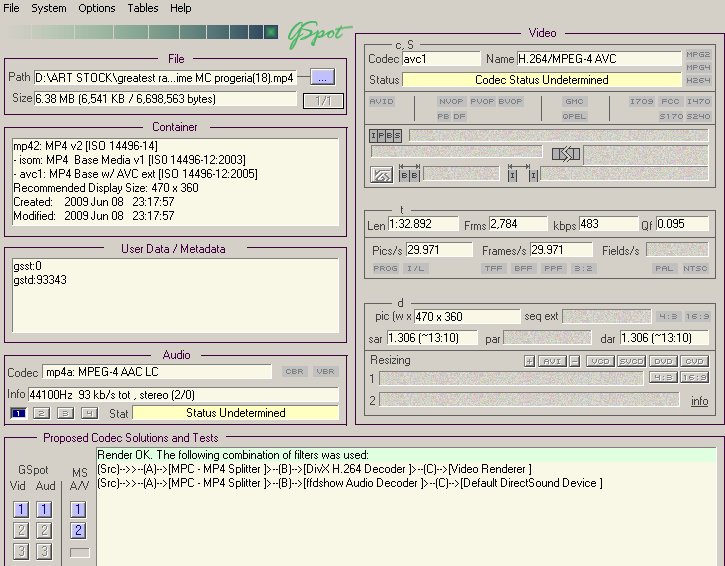Select audio stream 1 button

[18, 413]
